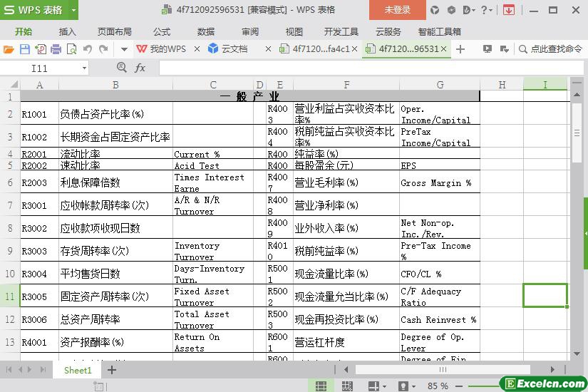Viewport: 588px width, 392px height.
Task: Open a new document tab with plus
Action: coord(460,49)
